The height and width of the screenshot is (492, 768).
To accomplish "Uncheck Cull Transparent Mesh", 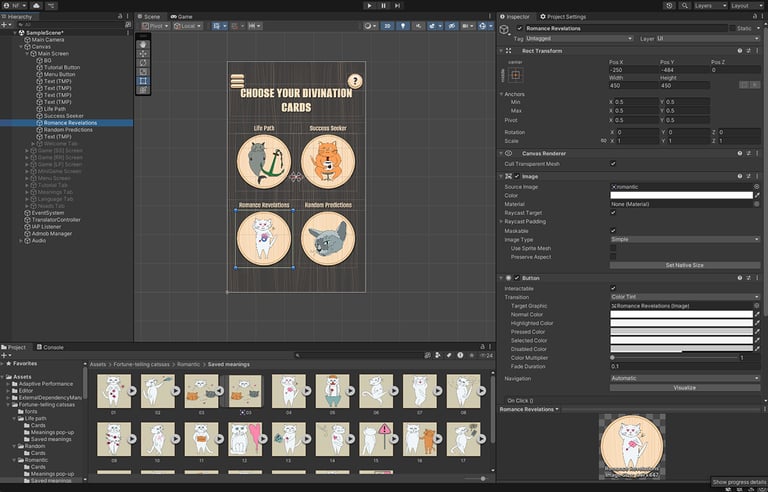I will pyautogui.click(x=613, y=163).
